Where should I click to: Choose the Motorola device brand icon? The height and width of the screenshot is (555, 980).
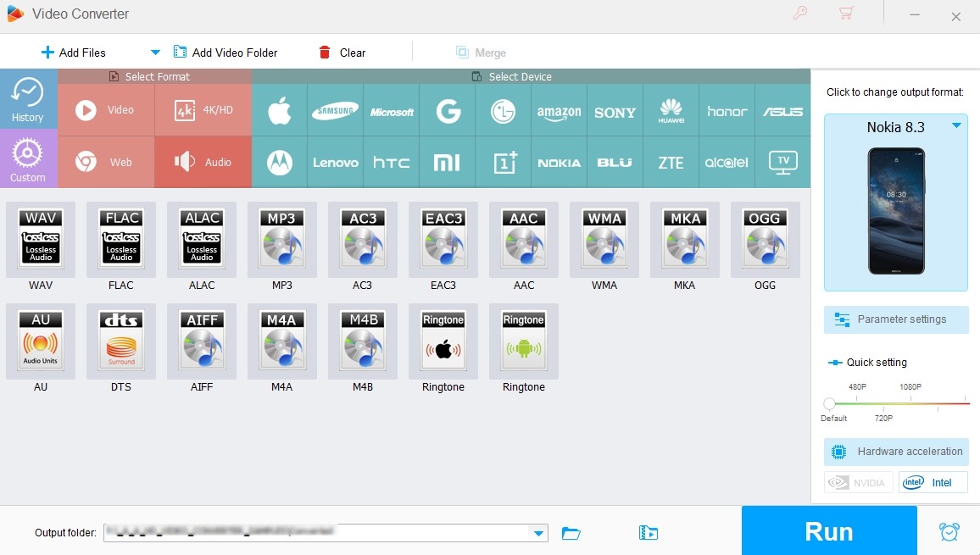pos(279,162)
